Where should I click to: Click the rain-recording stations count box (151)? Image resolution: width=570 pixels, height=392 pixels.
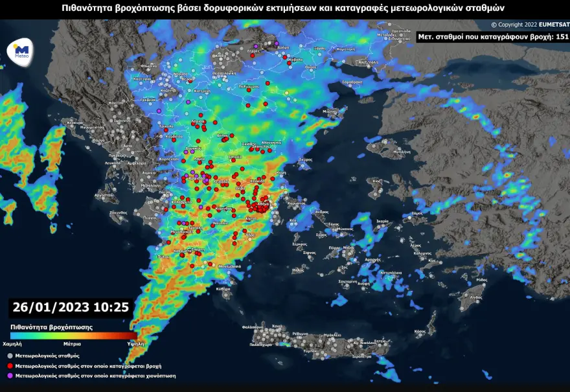pos(492,37)
